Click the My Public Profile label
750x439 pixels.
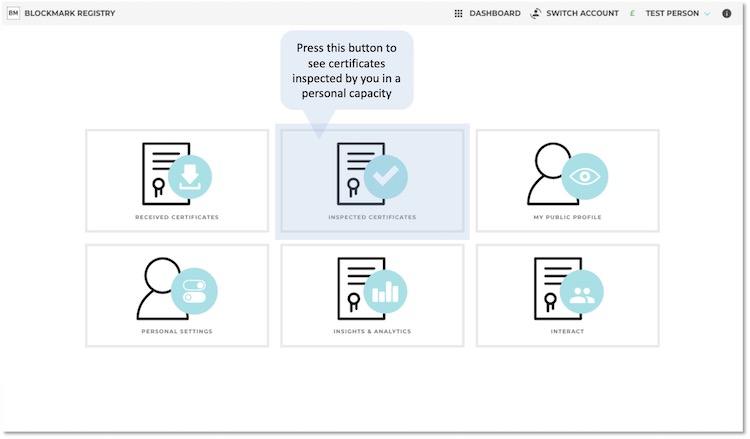tap(567, 217)
